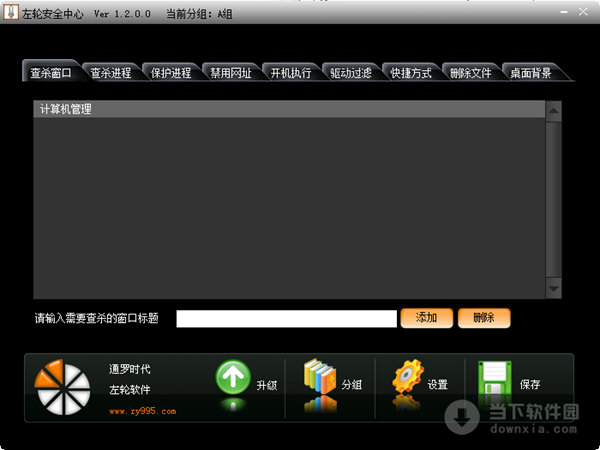Image resolution: width=600 pixels, height=450 pixels.
Task: Click the 左轮软件 text
Action: coord(130,390)
